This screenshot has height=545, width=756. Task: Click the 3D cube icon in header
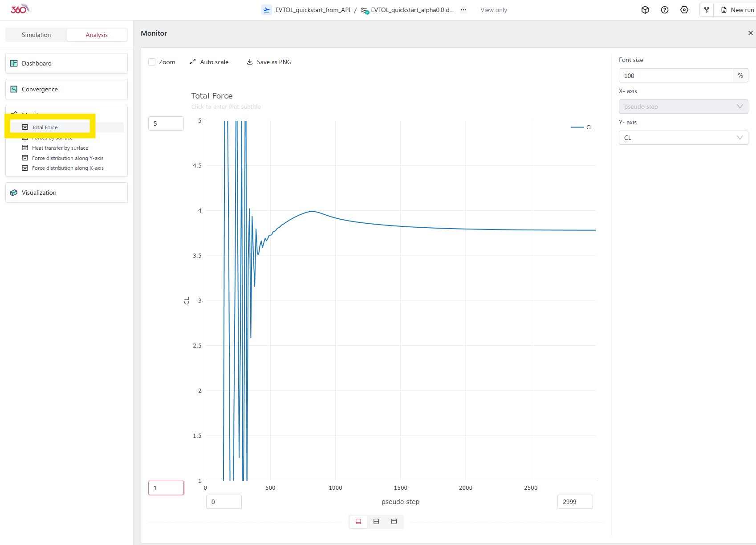(x=645, y=10)
